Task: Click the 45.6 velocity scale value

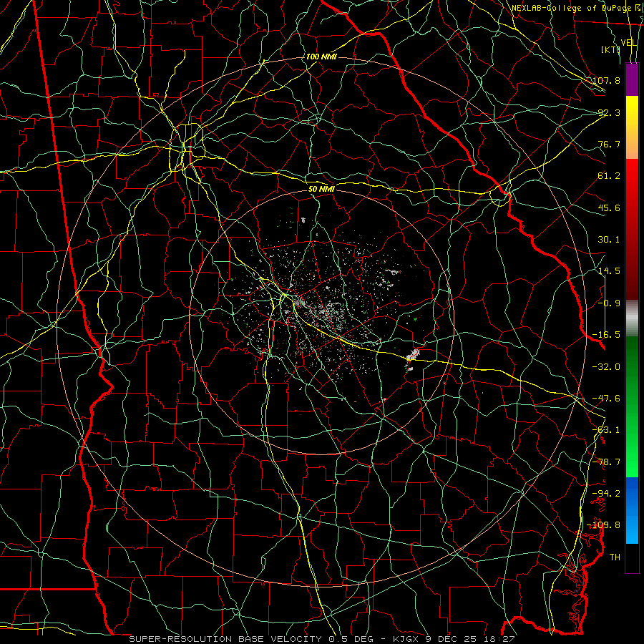Action: click(609, 208)
